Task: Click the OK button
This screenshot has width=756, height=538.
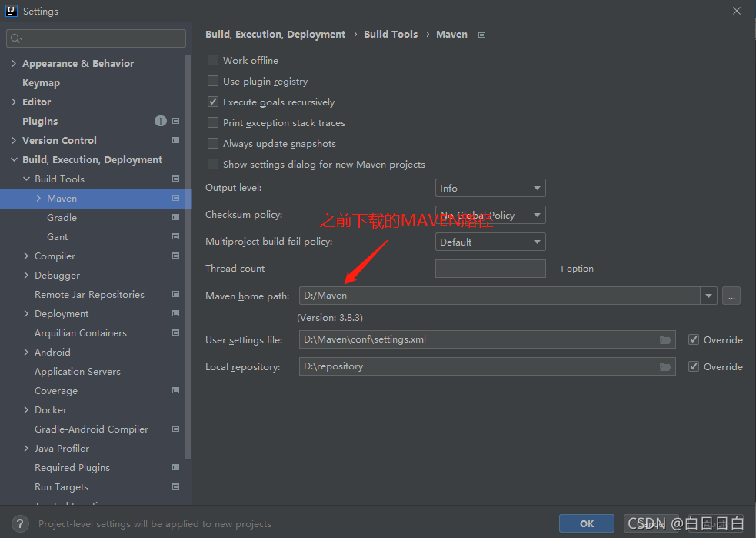Action: (x=587, y=523)
